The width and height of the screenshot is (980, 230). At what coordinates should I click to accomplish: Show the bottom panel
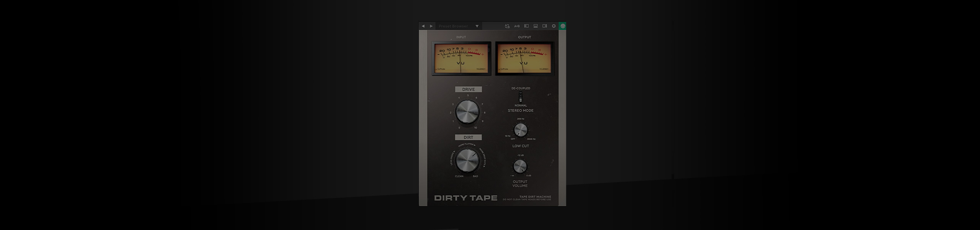click(x=536, y=26)
